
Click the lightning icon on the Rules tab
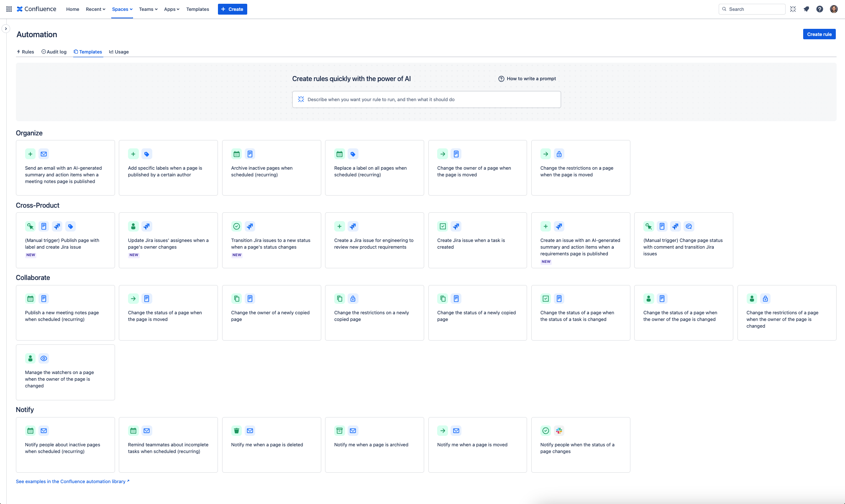tap(18, 51)
